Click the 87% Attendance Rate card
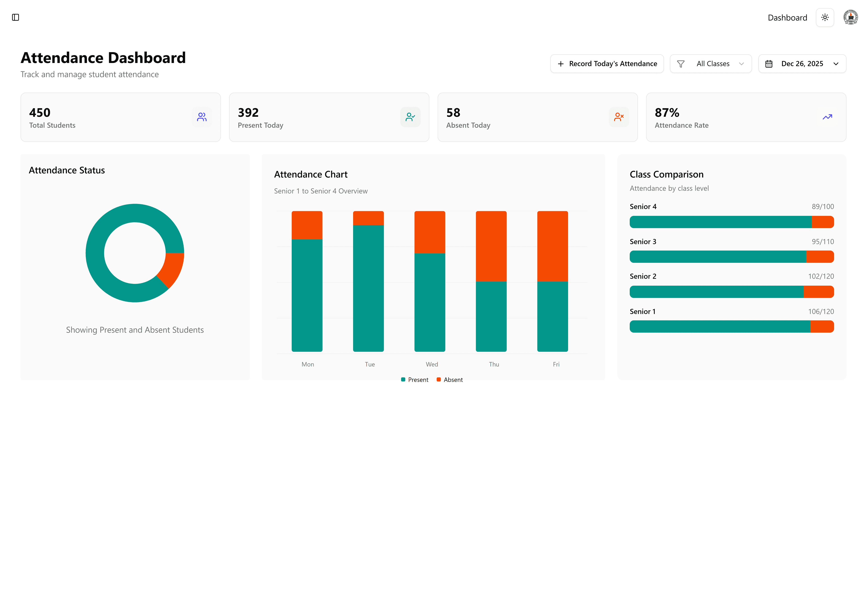Image resolution: width=867 pixels, height=616 pixels. pos(746,117)
